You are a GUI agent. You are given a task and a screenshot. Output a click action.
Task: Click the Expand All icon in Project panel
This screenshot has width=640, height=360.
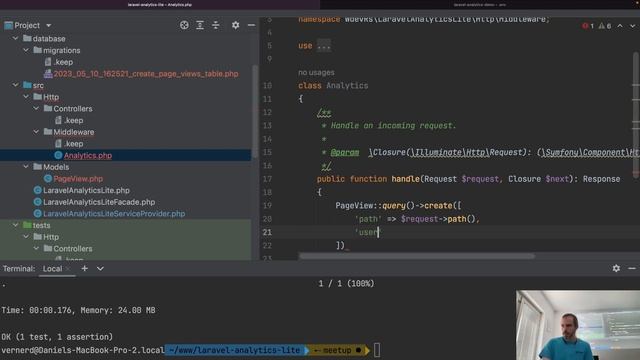tap(200, 25)
